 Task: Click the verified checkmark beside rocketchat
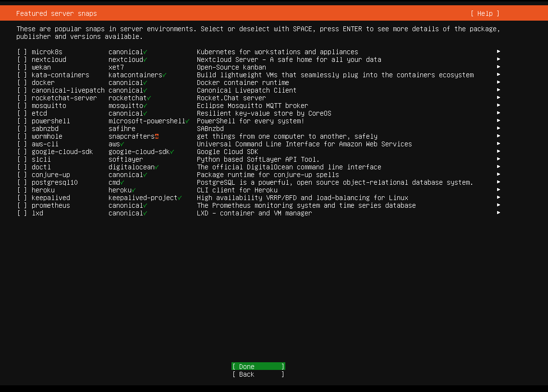tap(149, 98)
